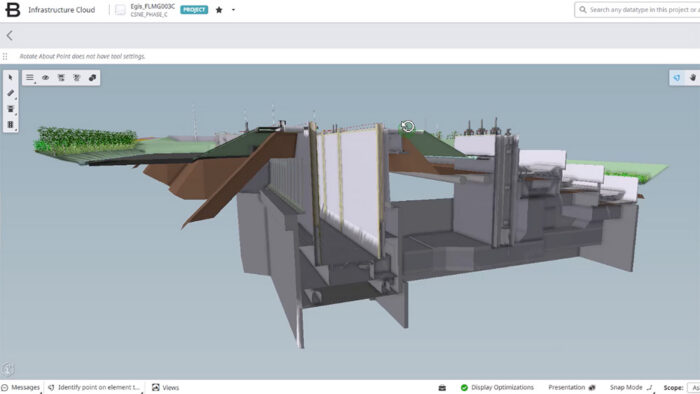Grab the tool settings drag handle
Viewport: 700px width, 394px height.
click(x=5, y=56)
